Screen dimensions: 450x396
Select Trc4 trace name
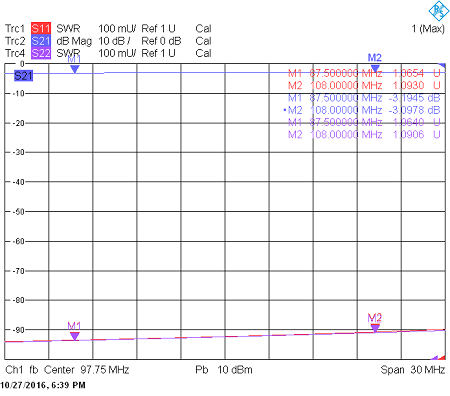click(x=15, y=53)
